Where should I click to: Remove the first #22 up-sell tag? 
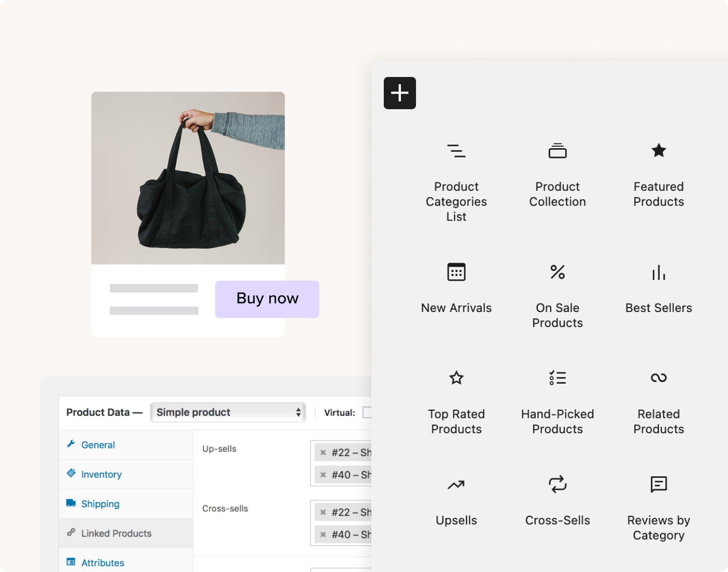(323, 452)
